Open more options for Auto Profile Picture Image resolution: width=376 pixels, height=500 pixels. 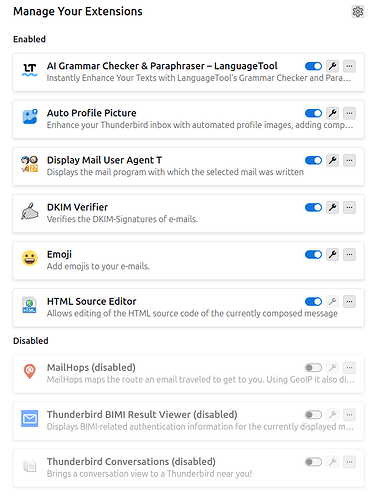[x=349, y=113]
